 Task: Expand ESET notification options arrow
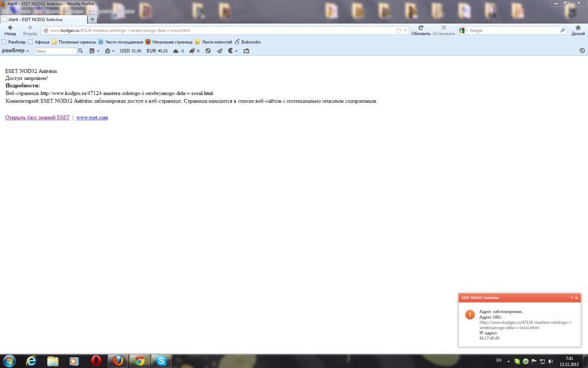[571, 298]
